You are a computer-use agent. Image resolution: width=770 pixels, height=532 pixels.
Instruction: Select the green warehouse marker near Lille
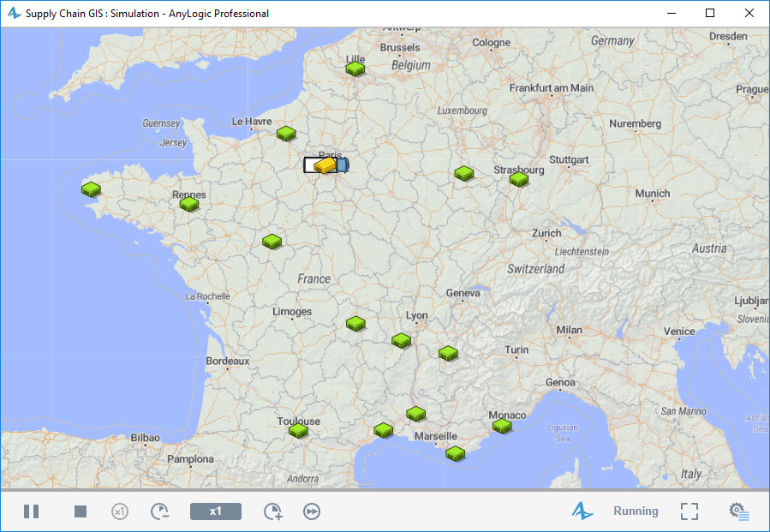(x=355, y=68)
